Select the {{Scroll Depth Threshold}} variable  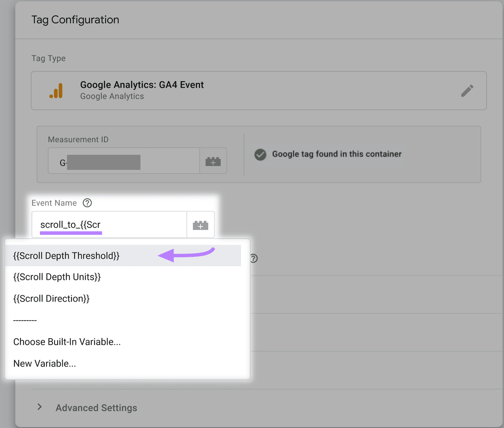click(x=66, y=256)
